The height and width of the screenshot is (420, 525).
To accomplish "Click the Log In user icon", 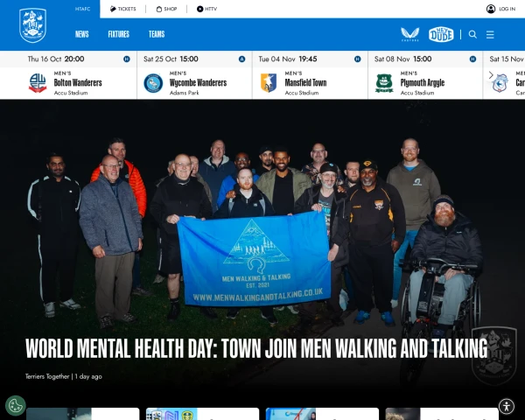I will 491,9.
